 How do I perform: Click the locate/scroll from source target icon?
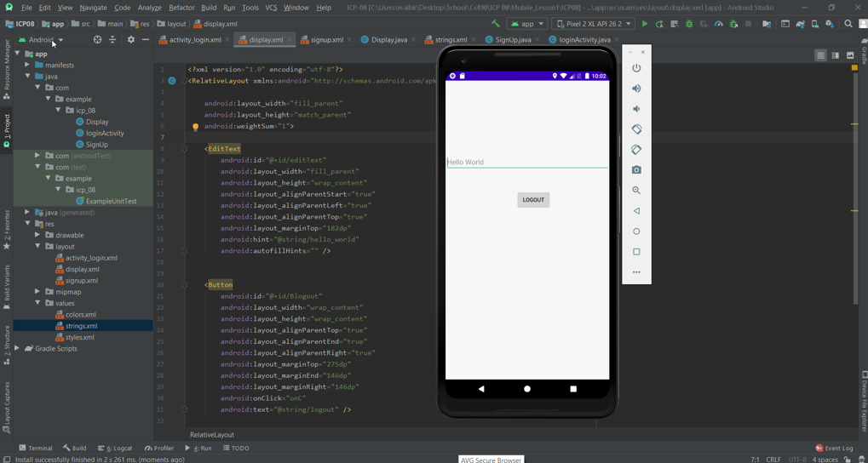[97, 40]
